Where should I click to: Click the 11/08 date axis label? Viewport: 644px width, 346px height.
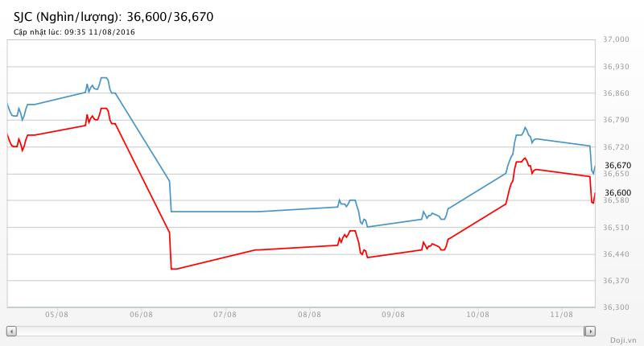[x=560, y=315]
